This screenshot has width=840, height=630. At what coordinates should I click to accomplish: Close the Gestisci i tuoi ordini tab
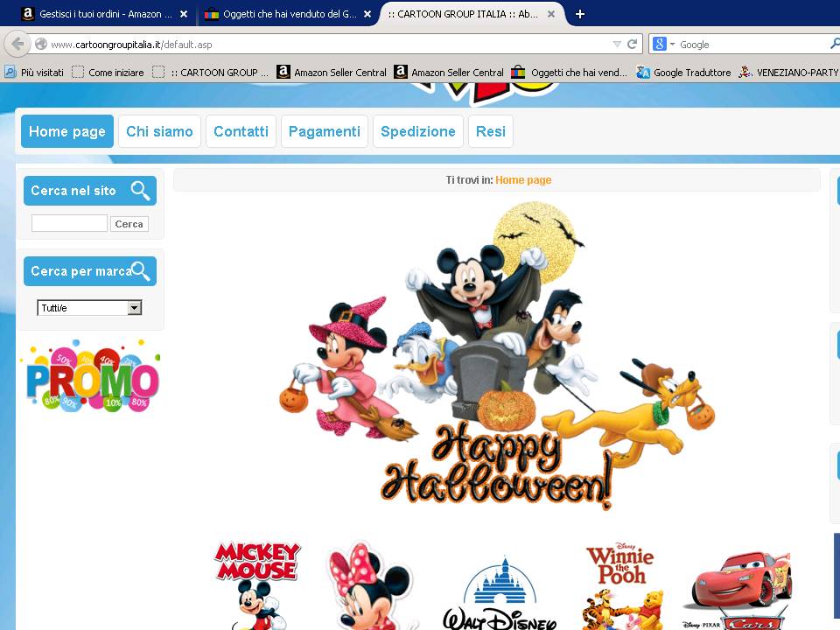click(x=184, y=14)
